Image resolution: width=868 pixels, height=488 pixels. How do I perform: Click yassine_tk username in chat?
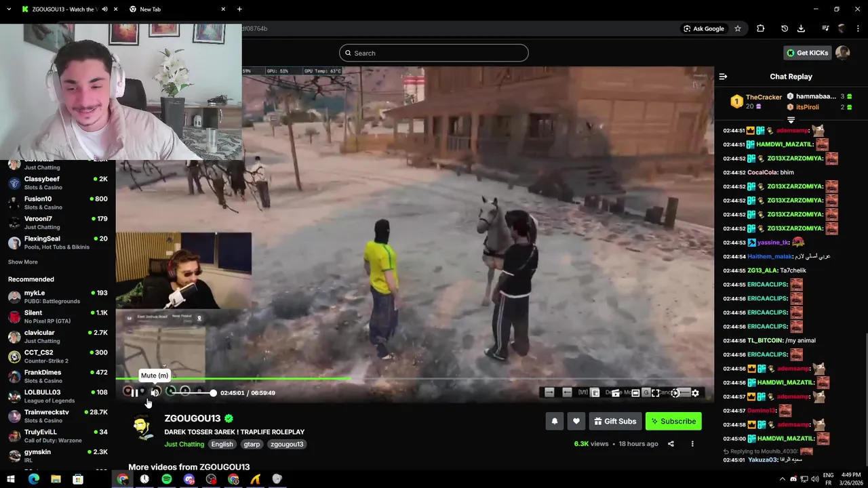pos(772,243)
